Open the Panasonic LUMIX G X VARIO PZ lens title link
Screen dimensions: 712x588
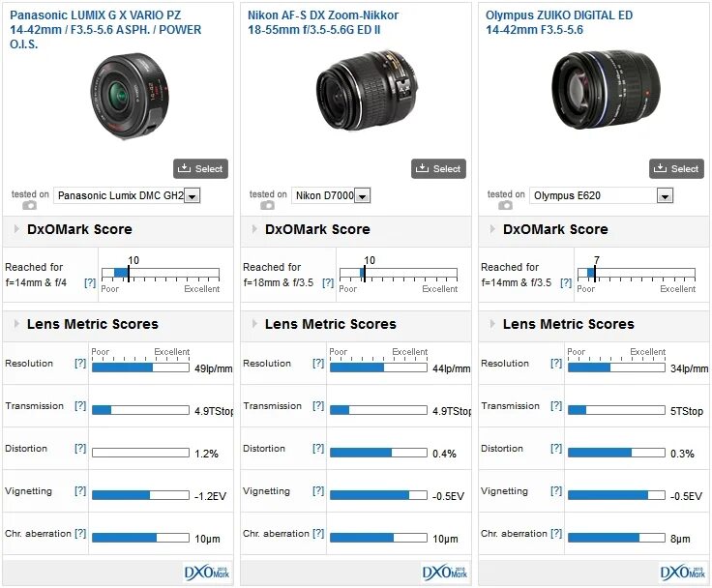105,30
